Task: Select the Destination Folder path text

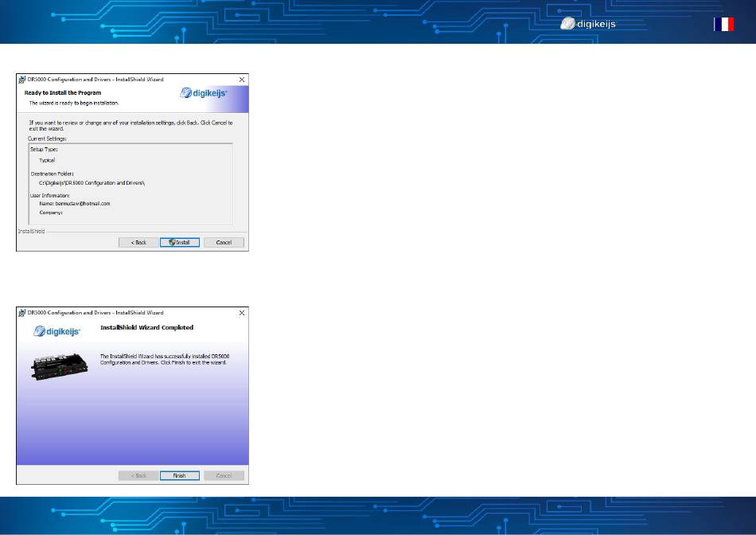Action: (x=92, y=183)
